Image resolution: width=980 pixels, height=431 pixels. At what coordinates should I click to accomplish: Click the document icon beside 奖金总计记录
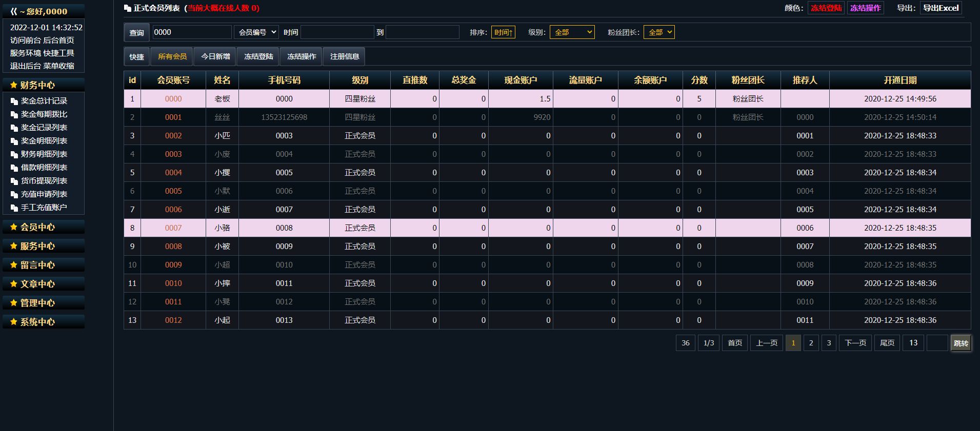14,101
